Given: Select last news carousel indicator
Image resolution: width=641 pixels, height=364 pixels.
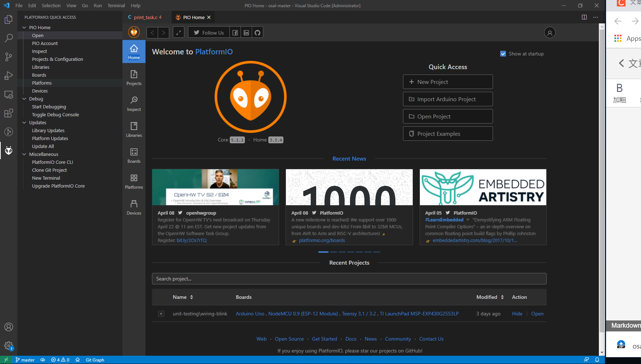Looking at the screenshot, I should click(x=376, y=252).
